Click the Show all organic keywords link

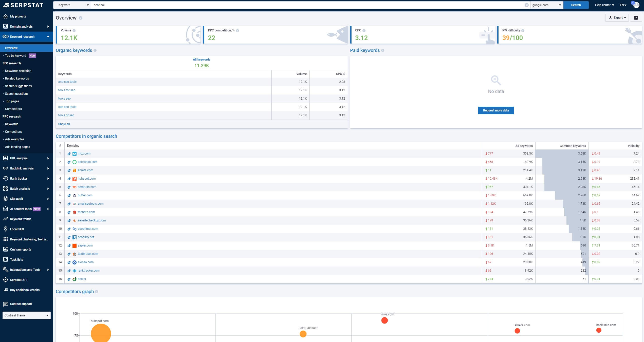(64, 124)
